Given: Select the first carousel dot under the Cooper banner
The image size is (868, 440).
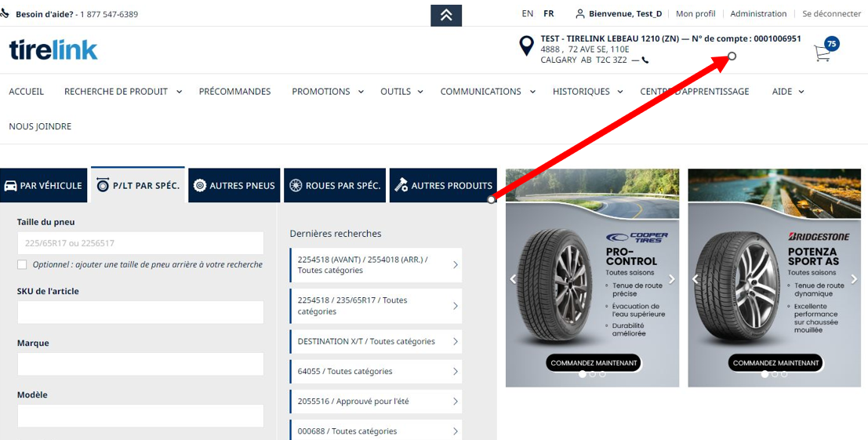Looking at the screenshot, I should pos(583,374).
